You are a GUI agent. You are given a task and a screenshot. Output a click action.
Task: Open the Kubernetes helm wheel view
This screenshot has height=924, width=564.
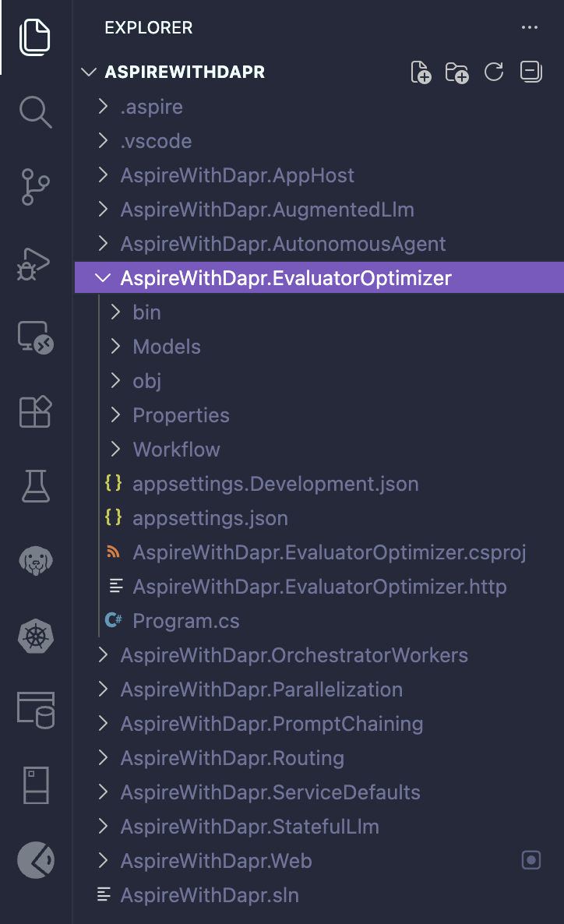click(35, 636)
